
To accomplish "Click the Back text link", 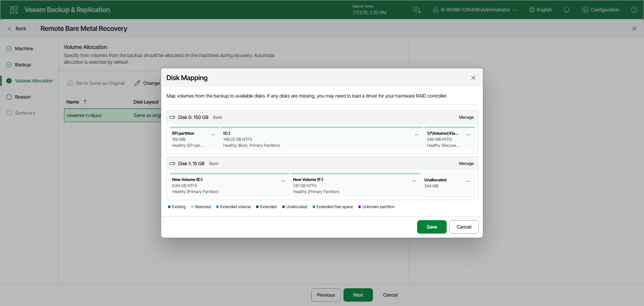I will point(21,28).
